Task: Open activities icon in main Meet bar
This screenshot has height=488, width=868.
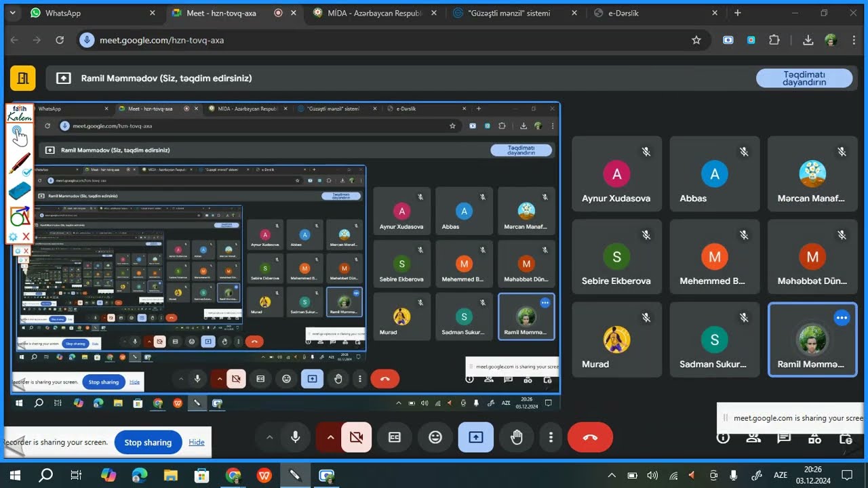Action: (814, 438)
